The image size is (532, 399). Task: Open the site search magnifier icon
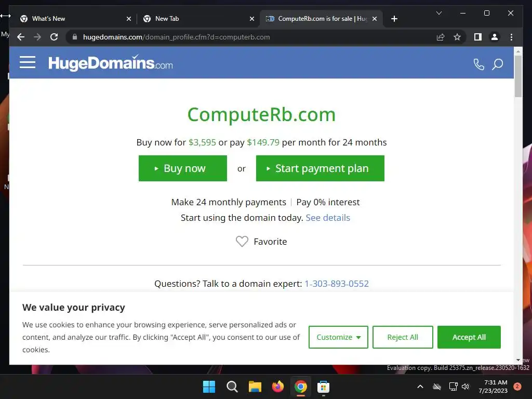(x=497, y=64)
